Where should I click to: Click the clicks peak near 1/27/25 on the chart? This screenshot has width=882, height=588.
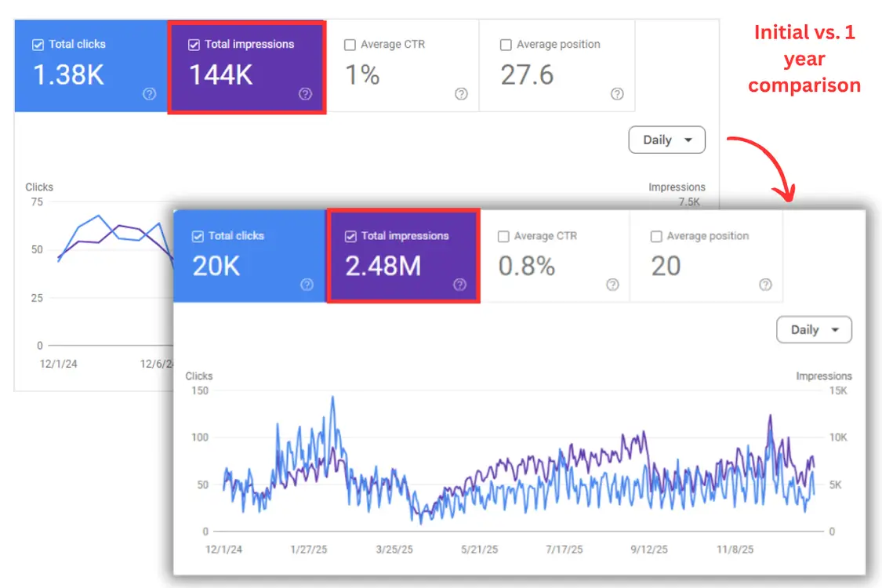[332, 397]
